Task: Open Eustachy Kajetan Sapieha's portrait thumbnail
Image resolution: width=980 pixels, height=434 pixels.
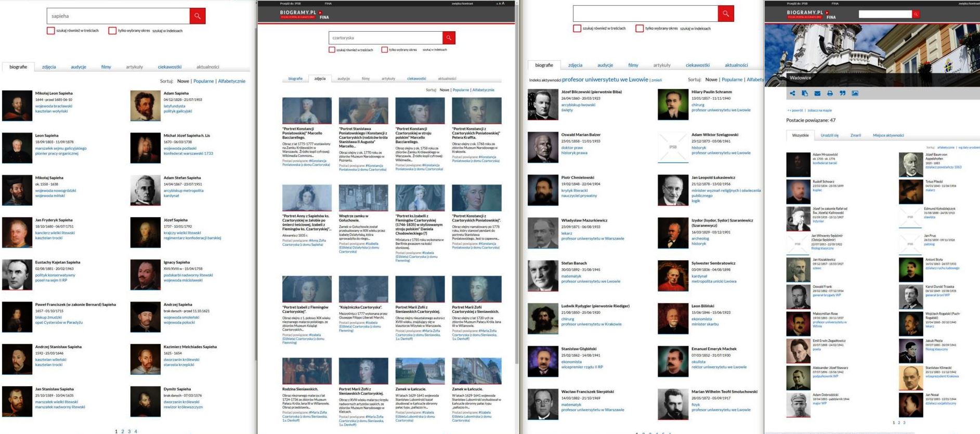Action: [x=17, y=275]
